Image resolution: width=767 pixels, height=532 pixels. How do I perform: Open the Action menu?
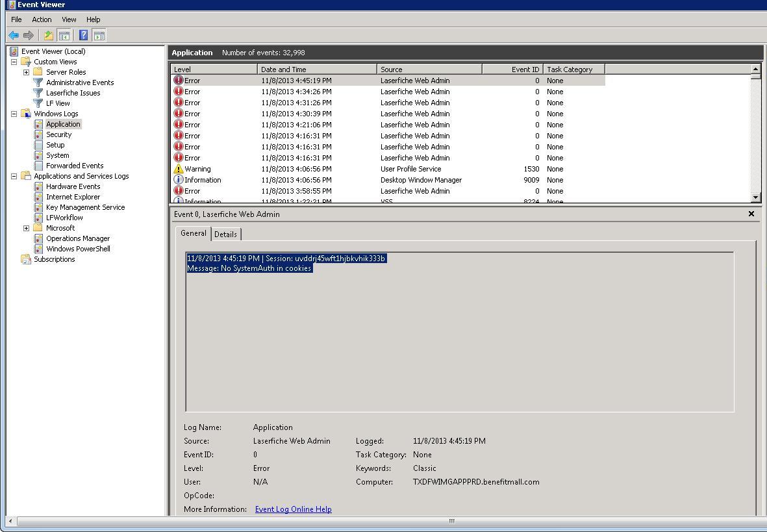point(42,19)
